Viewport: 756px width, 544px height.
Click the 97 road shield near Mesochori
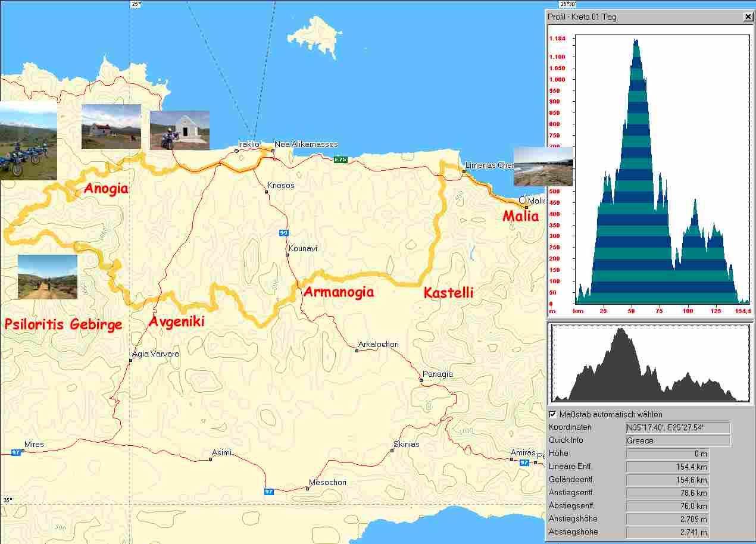[269, 492]
